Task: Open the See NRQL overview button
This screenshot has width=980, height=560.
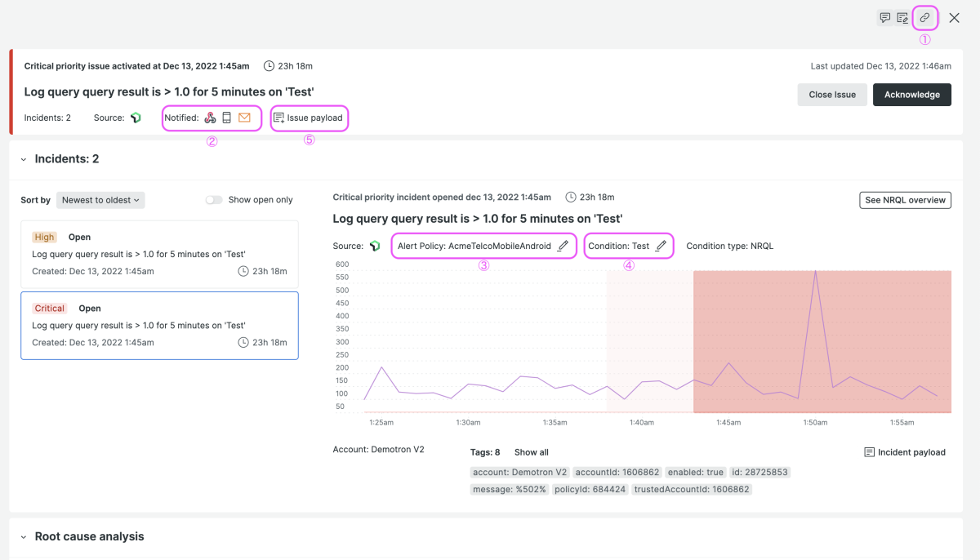Action: pyautogui.click(x=905, y=200)
